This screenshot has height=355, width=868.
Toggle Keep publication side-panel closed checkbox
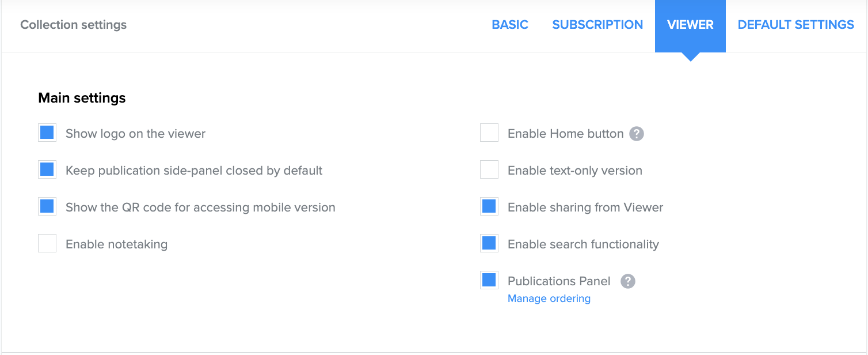(x=47, y=170)
